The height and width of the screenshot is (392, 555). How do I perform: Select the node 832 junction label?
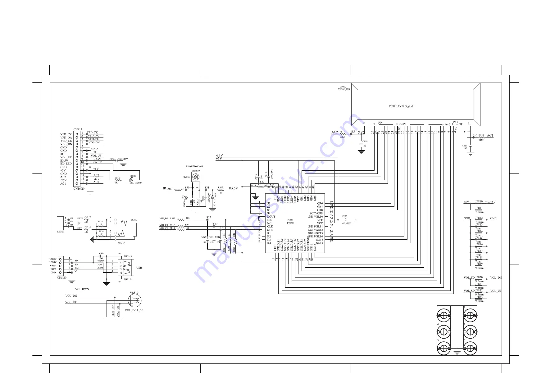coord(209,217)
